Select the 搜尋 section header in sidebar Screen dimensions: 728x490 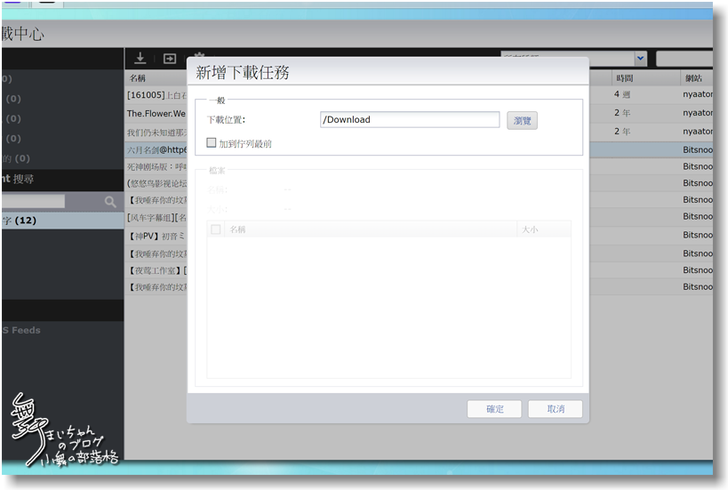pyautogui.click(x=63, y=179)
